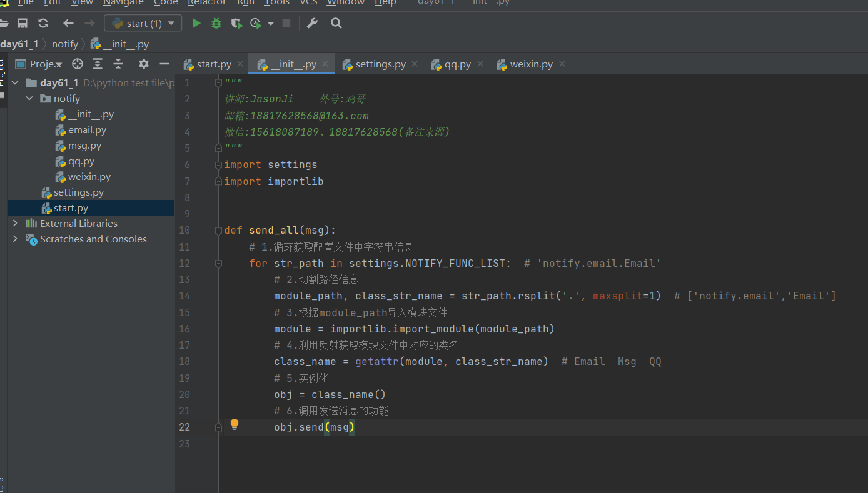
Task: Open settings with the wrench icon
Action: [312, 23]
